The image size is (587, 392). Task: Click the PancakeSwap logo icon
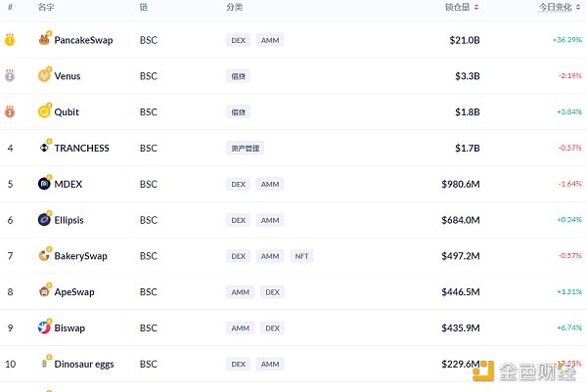point(44,40)
